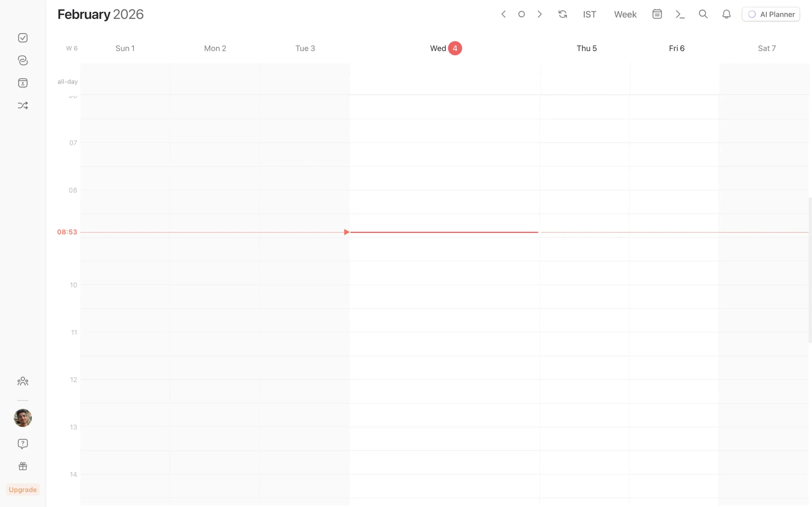Open the profile avatar picture
812x507 pixels.
(23, 418)
